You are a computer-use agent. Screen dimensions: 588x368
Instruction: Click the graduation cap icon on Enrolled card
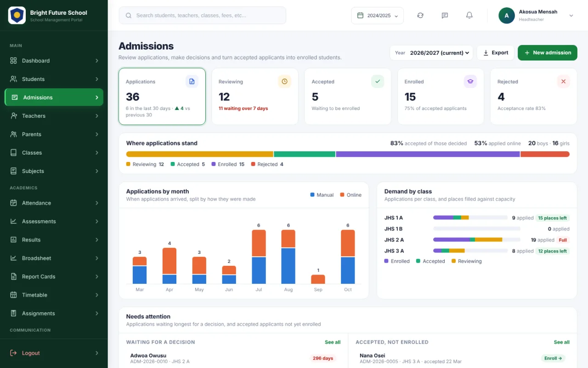pos(470,81)
